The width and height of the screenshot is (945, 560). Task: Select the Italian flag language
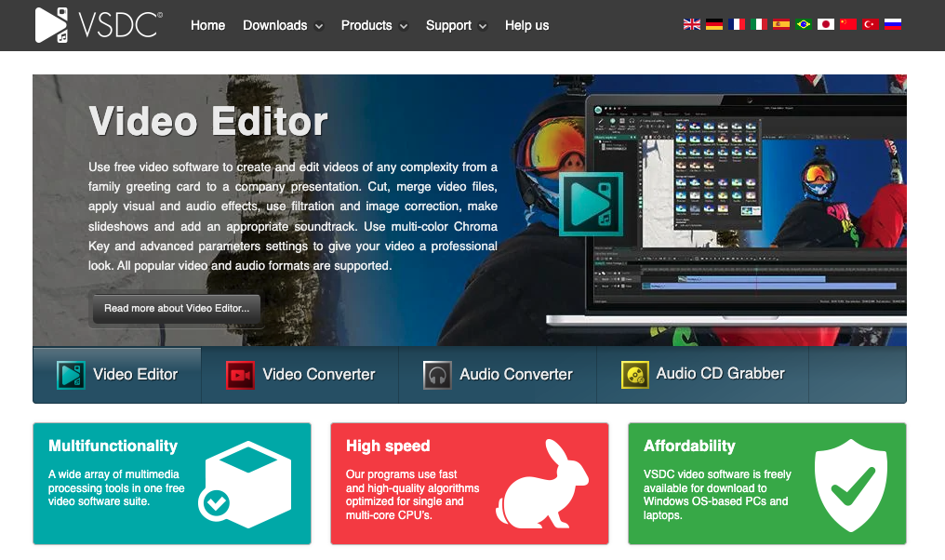(759, 24)
